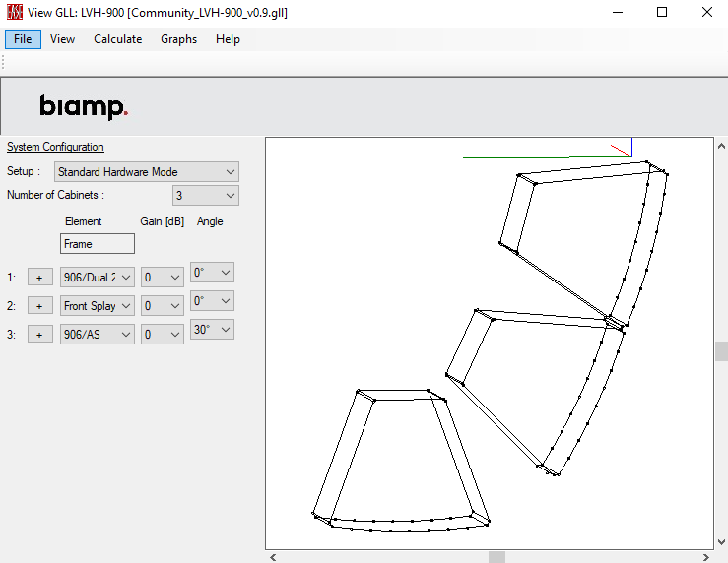Click the vertical scrollbar up arrow
The height and width of the screenshot is (563, 728).
click(x=721, y=146)
